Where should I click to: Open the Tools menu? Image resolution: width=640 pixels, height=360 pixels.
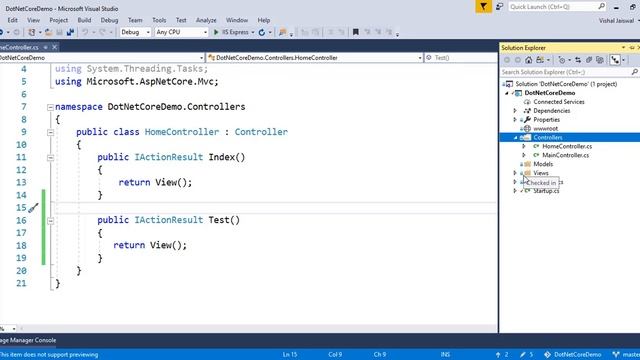pos(159,20)
